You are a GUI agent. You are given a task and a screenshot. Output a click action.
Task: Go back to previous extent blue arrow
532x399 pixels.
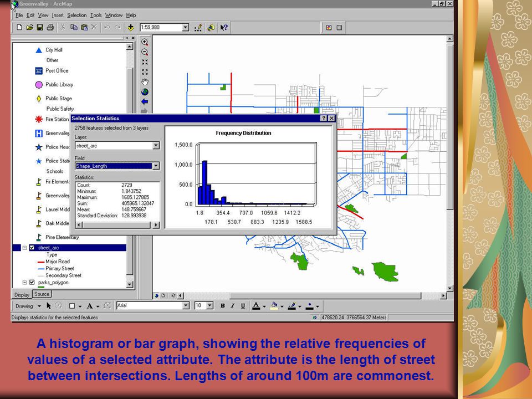[145, 101]
